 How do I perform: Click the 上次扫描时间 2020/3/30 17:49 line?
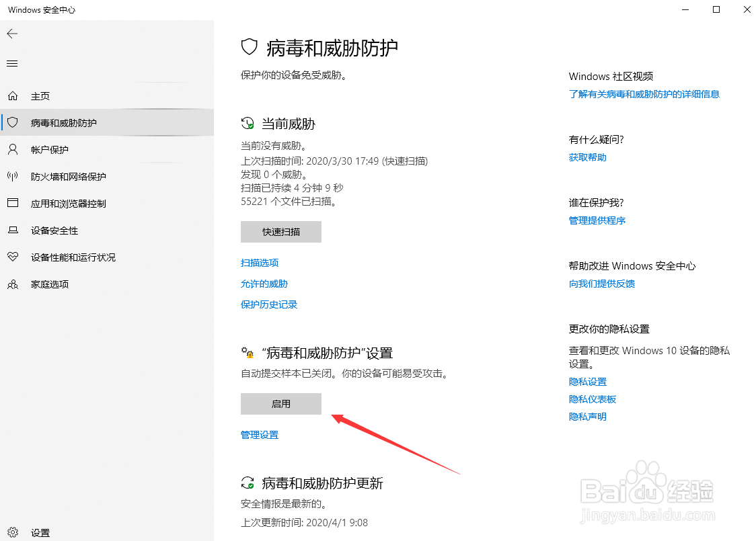[x=334, y=161]
